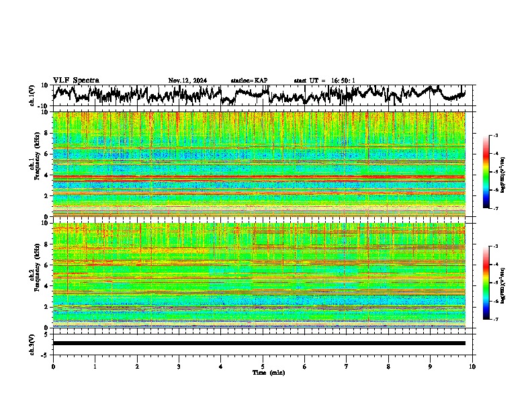Click the "-7" tick on lower colorbar
Screen dimensions: 532x411
(495, 319)
